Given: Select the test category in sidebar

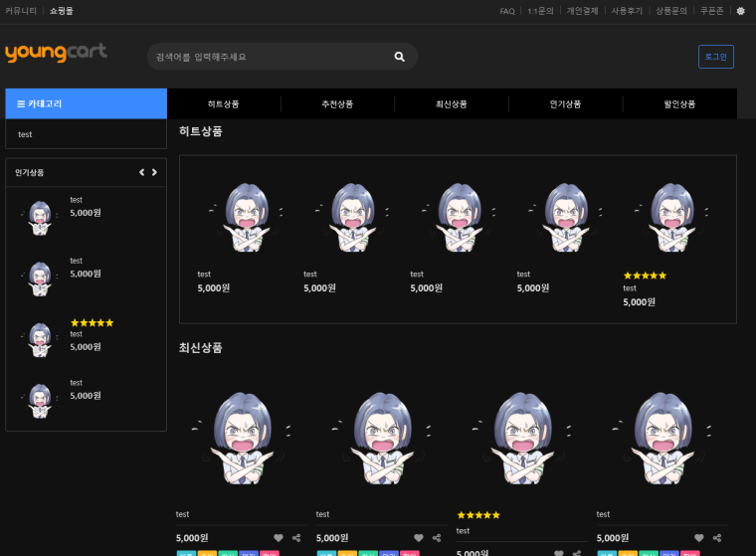Looking at the screenshot, I should click(x=25, y=134).
